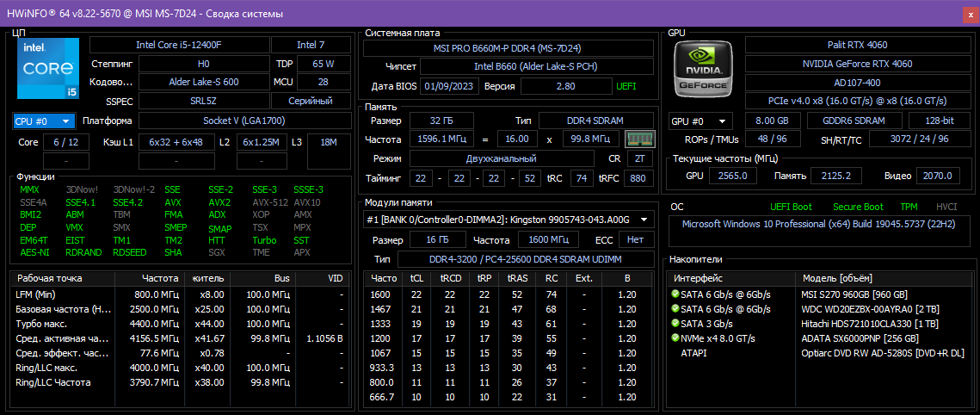Image resolution: width=980 pixels, height=415 pixels.
Task: Open the memory module BANK 0 dropdown
Action: pos(508,219)
